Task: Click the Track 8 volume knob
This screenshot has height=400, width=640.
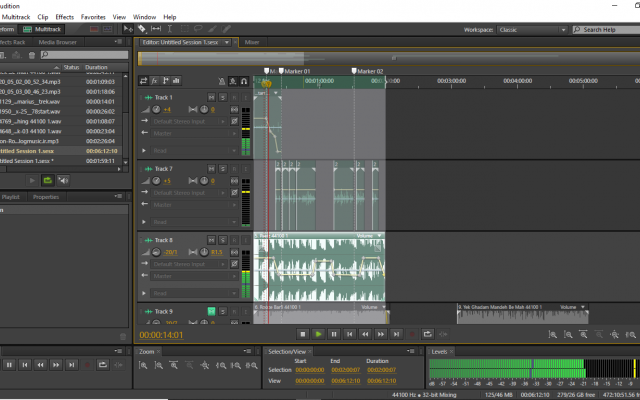Action: click(156, 252)
